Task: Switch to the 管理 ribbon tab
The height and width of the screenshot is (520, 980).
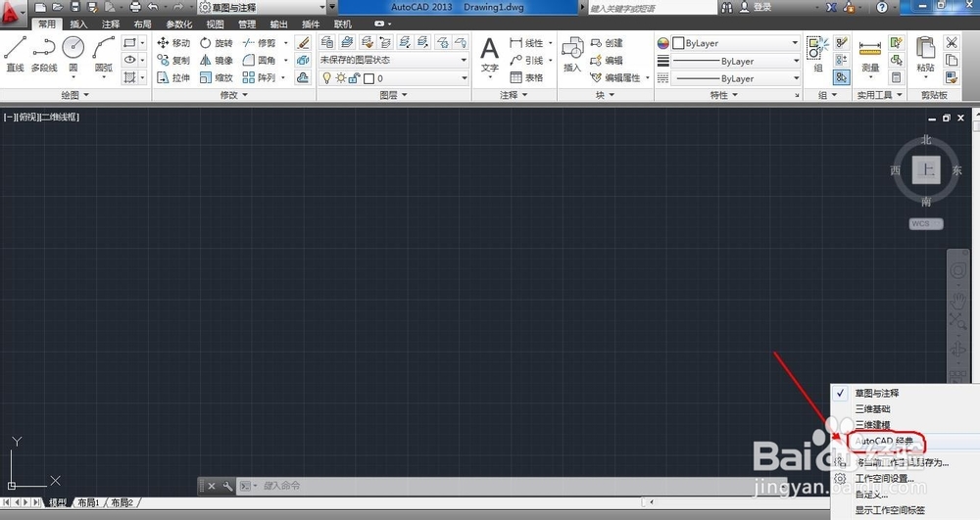Action: tap(247, 24)
